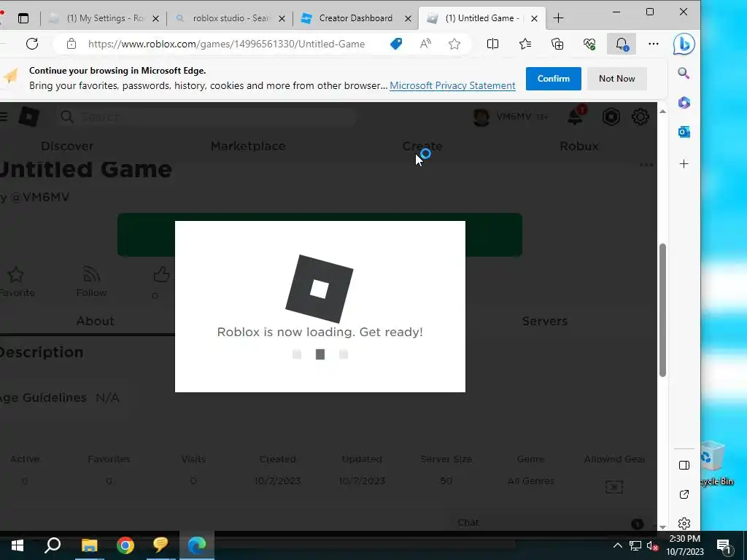Image resolution: width=747 pixels, height=560 pixels.
Task: Open Browser essentials heart icon
Action: click(589, 44)
